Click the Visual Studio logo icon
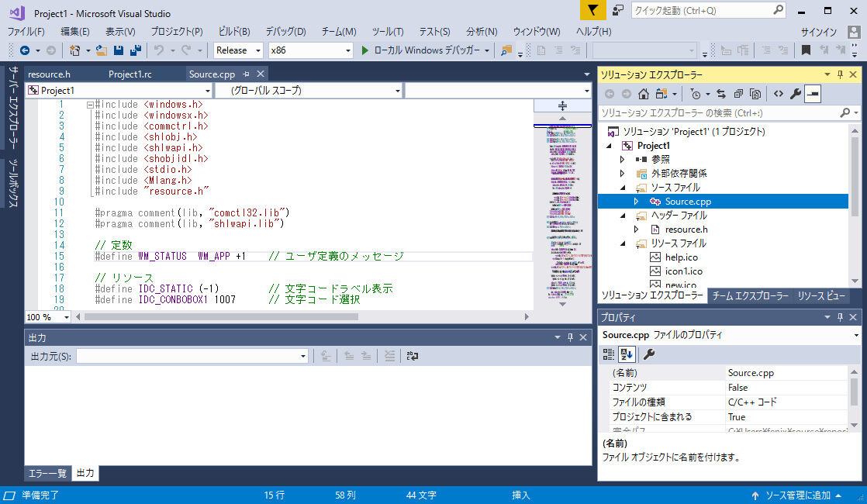 16,12
